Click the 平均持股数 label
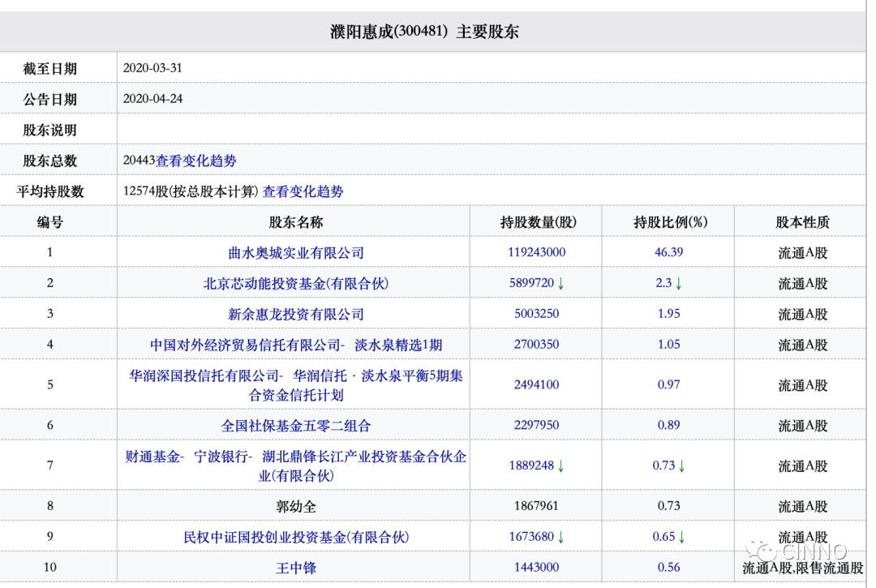 (x=49, y=191)
